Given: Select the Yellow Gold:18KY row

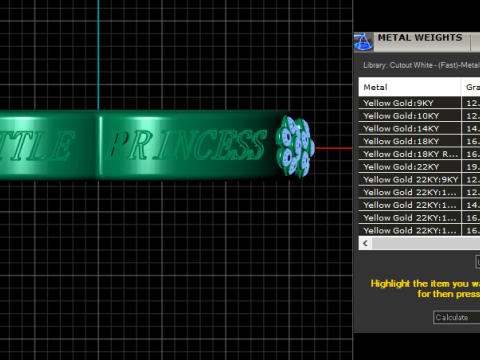Looking at the screenshot, I should [x=419, y=141].
